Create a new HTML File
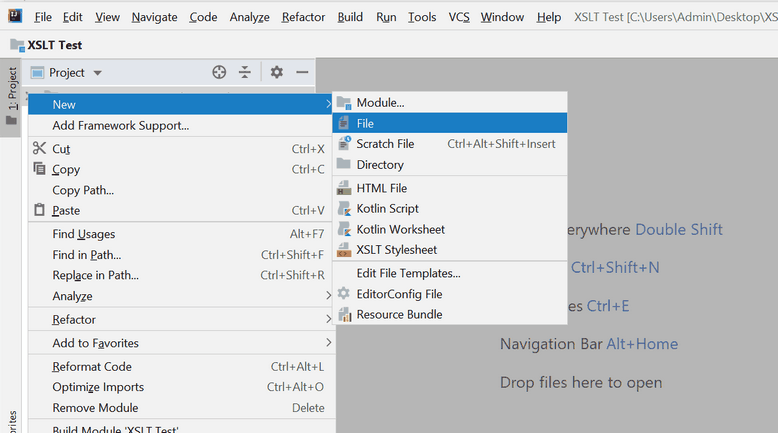The image size is (778, 433). tap(381, 188)
